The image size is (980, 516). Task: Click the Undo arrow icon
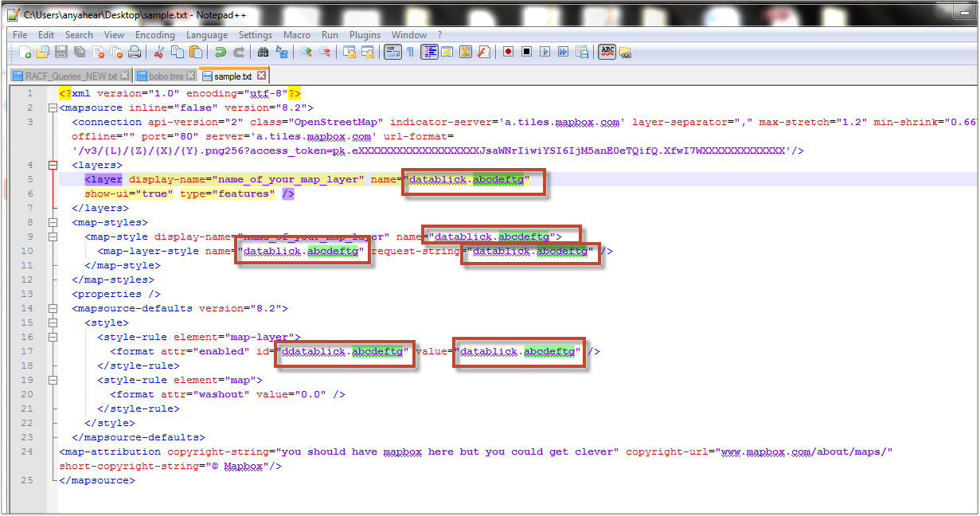point(220,53)
